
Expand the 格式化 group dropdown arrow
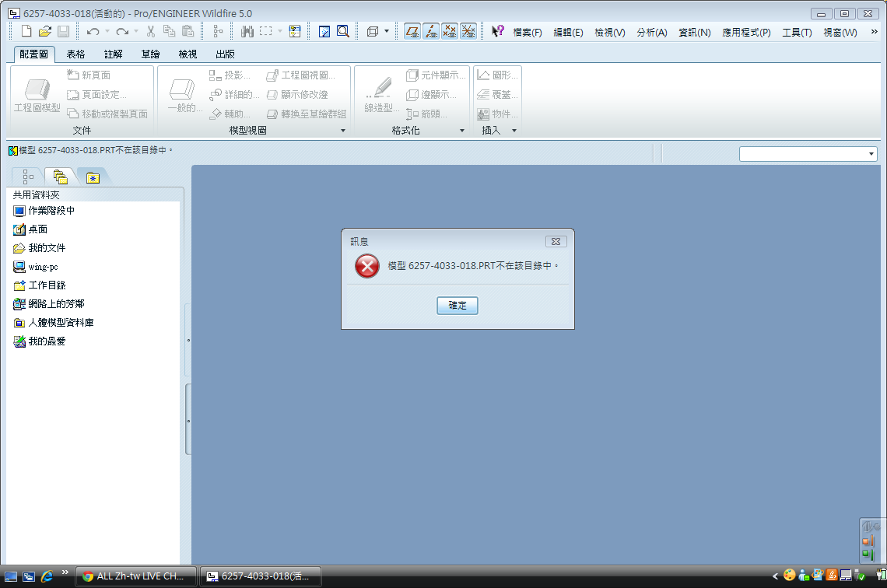(462, 131)
